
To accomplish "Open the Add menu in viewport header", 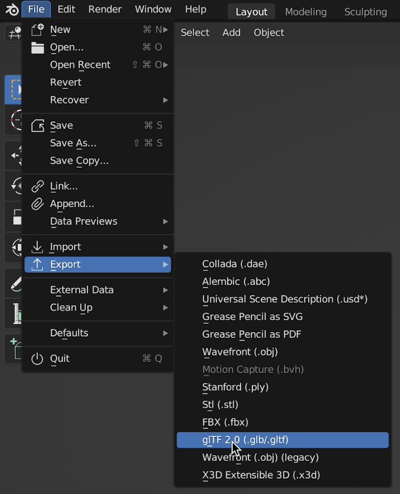I will [x=231, y=33].
